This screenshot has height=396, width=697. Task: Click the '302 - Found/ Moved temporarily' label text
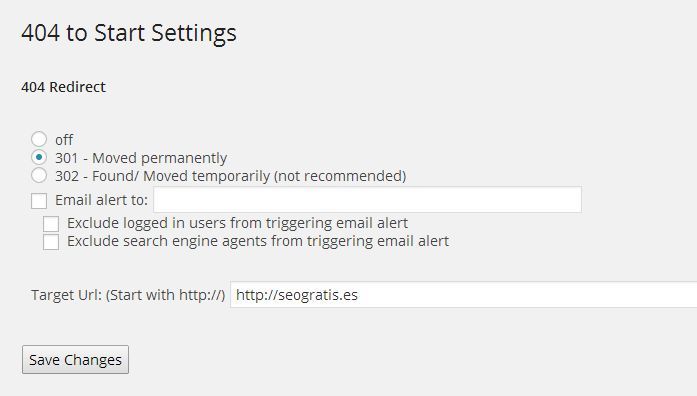[x=163, y=176]
